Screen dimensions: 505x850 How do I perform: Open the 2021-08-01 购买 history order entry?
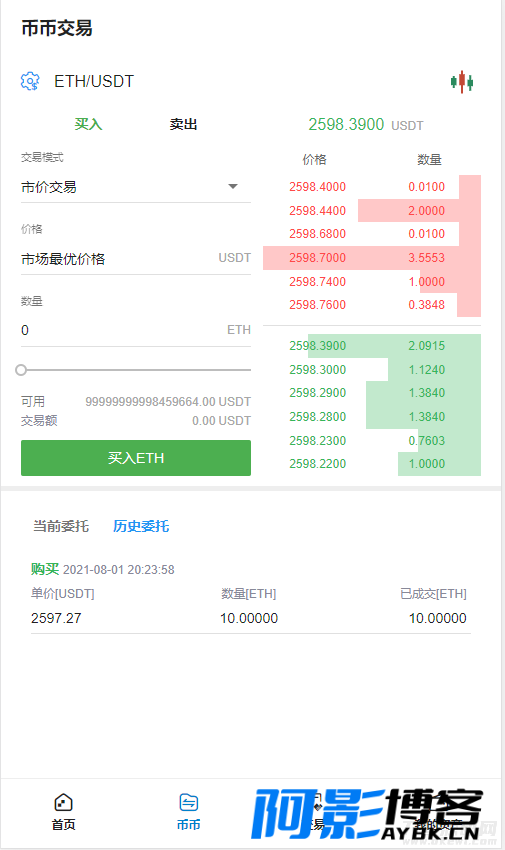click(251, 596)
